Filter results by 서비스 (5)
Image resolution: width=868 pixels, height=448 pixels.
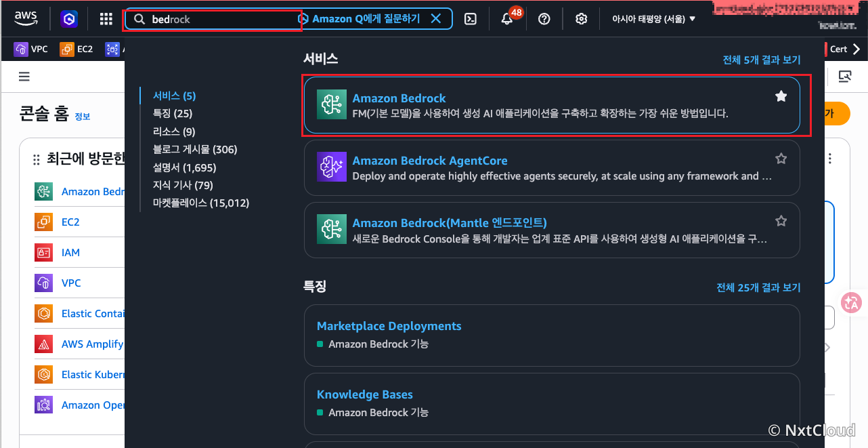point(175,96)
